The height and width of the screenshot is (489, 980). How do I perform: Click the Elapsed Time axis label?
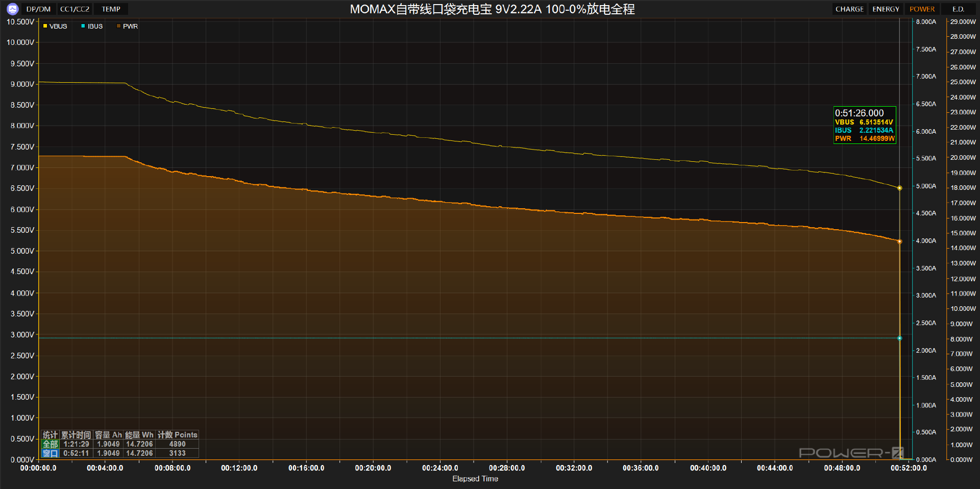point(475,479)
